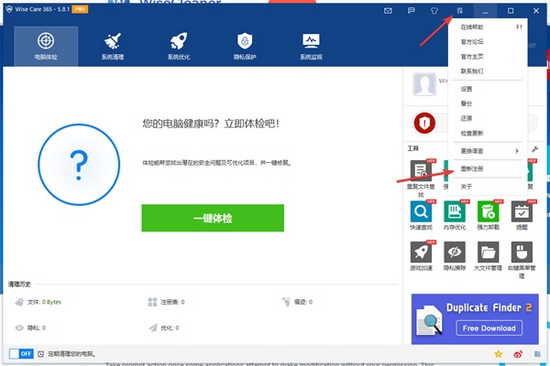The height and width of the screenshot is (366, 550).
Task: Select 还原 restore menu entry
Action: [x=488, y=118]
